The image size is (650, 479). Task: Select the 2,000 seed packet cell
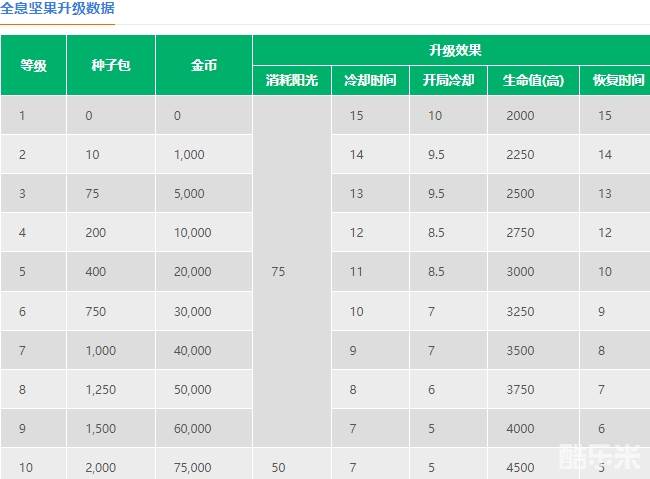[100, 467]
